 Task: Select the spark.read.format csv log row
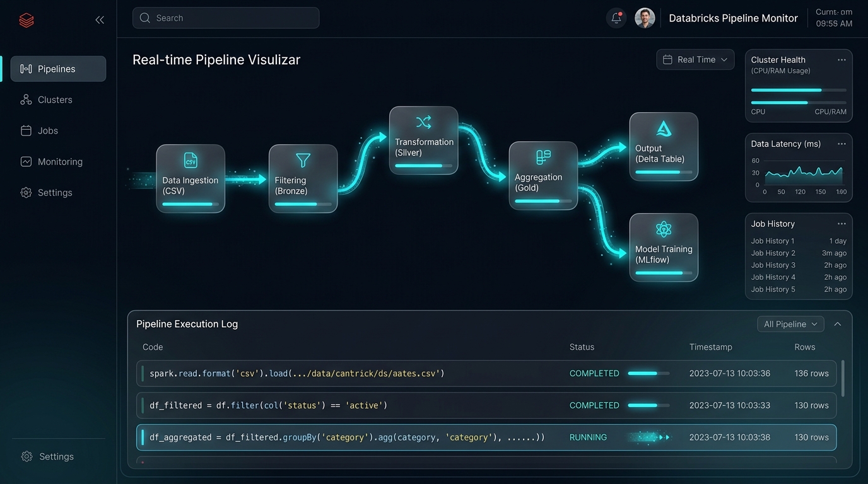486,373
